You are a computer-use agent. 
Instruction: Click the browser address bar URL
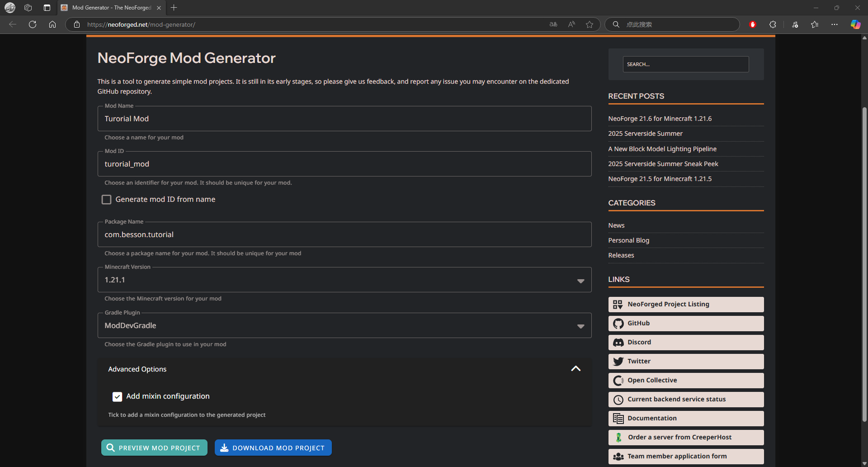tap(141, 24)
